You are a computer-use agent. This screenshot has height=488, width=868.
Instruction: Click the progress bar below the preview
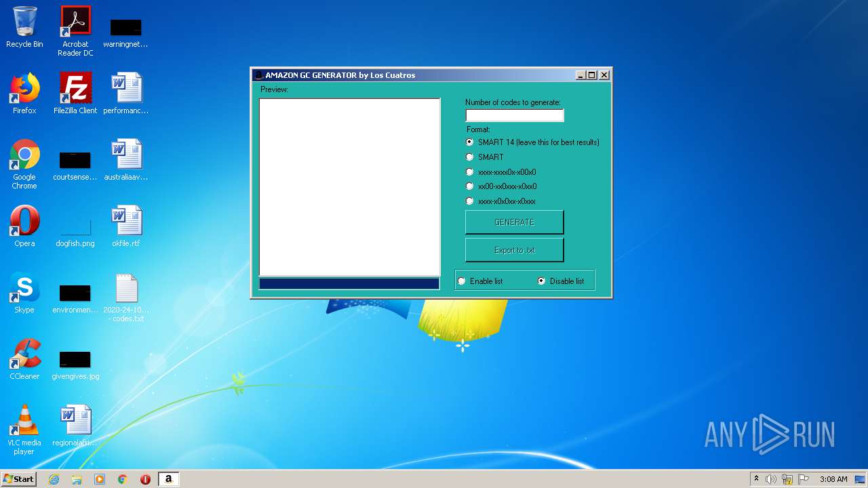(x=349, y=284)
